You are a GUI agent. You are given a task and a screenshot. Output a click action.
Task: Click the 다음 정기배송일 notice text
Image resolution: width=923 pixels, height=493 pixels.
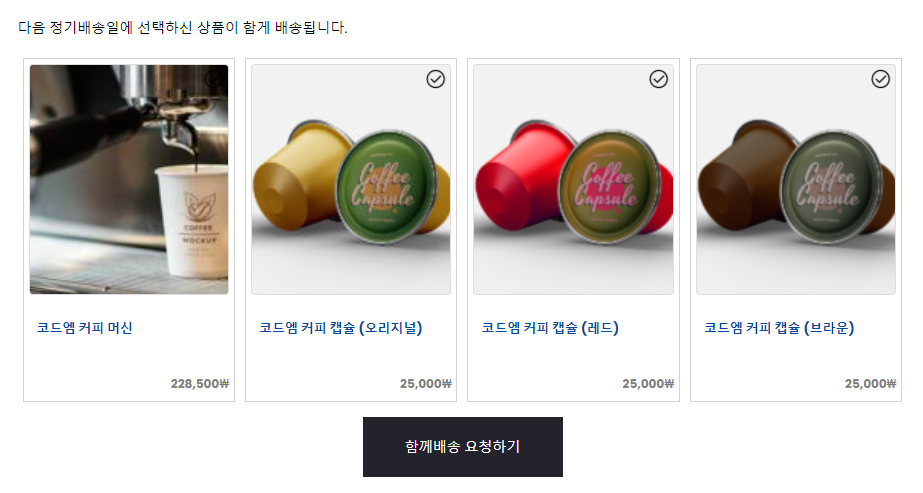point(182,28)
